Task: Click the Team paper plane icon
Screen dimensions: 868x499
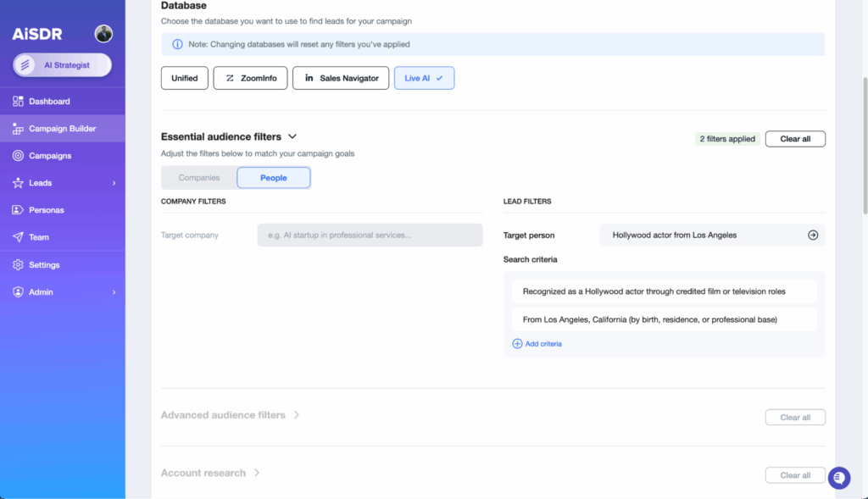Action: (18, 237)
